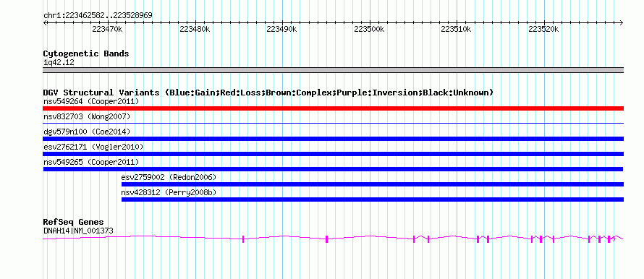Screen dimensions: 644x279
Task: Click the blue esv2759002 variant bar
Action: [x=373, y=184]
